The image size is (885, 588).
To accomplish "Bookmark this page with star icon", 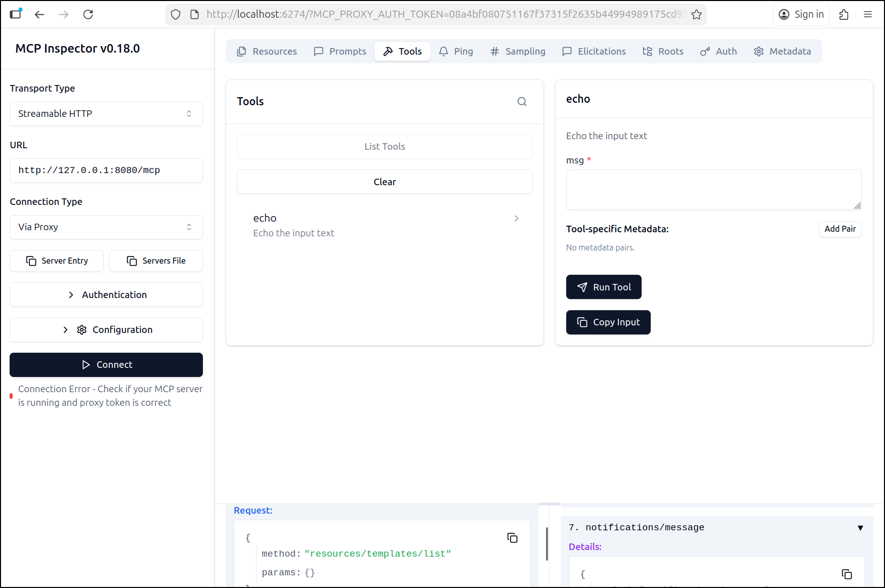I will [696, 14].
